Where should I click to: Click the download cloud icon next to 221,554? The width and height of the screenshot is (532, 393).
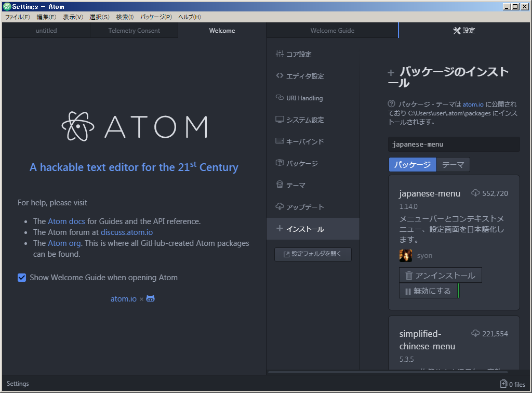(475, 333)
